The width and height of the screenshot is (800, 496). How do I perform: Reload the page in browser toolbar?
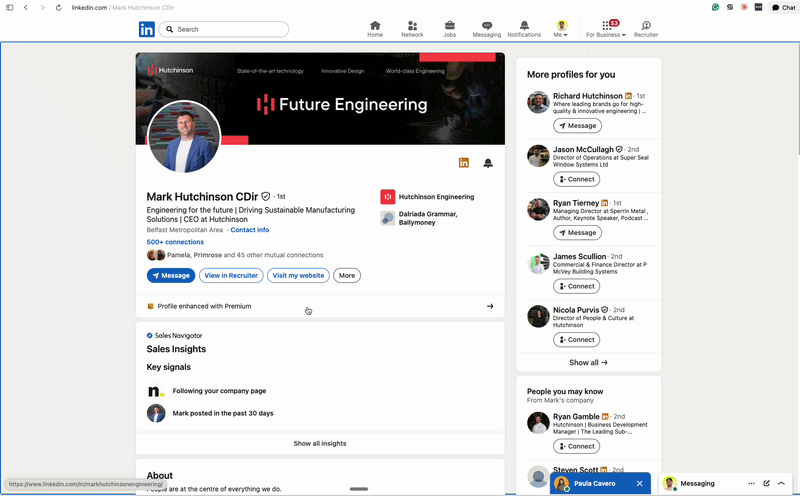[59, 8]
